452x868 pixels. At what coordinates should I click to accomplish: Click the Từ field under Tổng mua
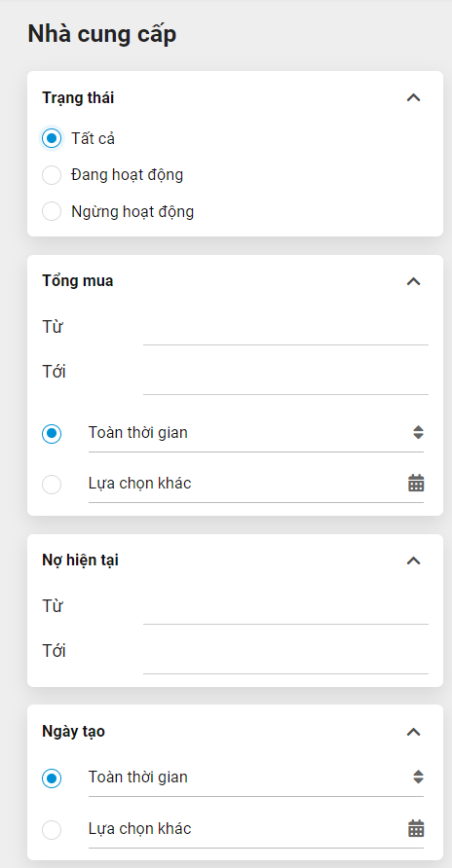click(285, 329)
